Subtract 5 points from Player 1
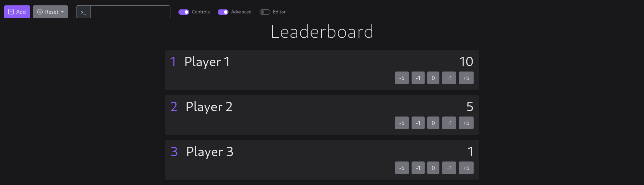Screen dimensions: 644x185 pyautogui.click(x=401, y=78)
